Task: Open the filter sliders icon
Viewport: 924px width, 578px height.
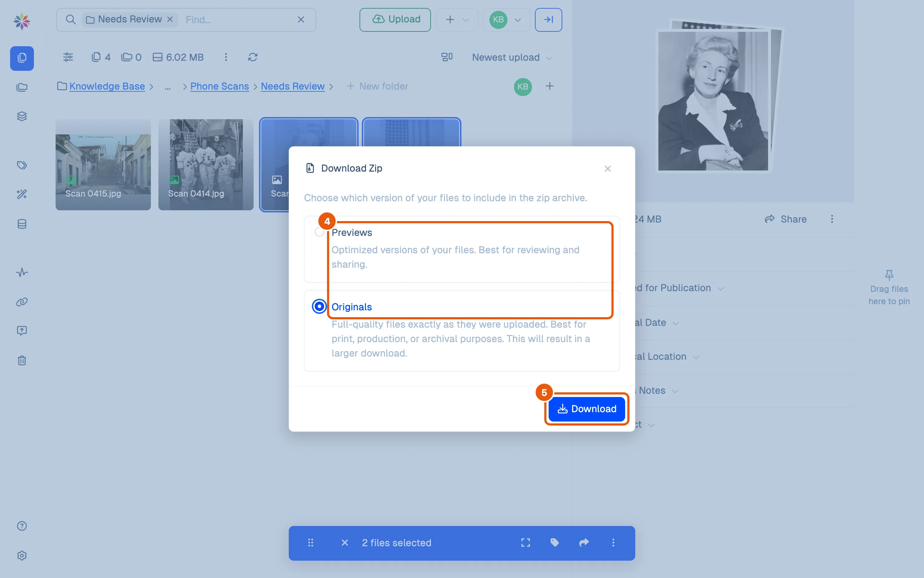Action: pyautogui.click(x=68, y=57)
